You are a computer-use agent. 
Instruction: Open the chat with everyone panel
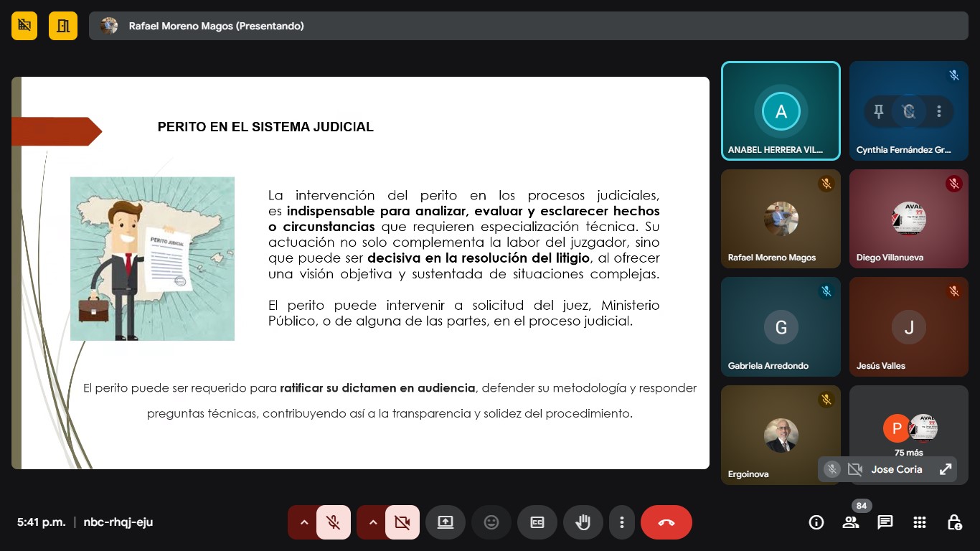pyautogui.click(x=885, y=522)
